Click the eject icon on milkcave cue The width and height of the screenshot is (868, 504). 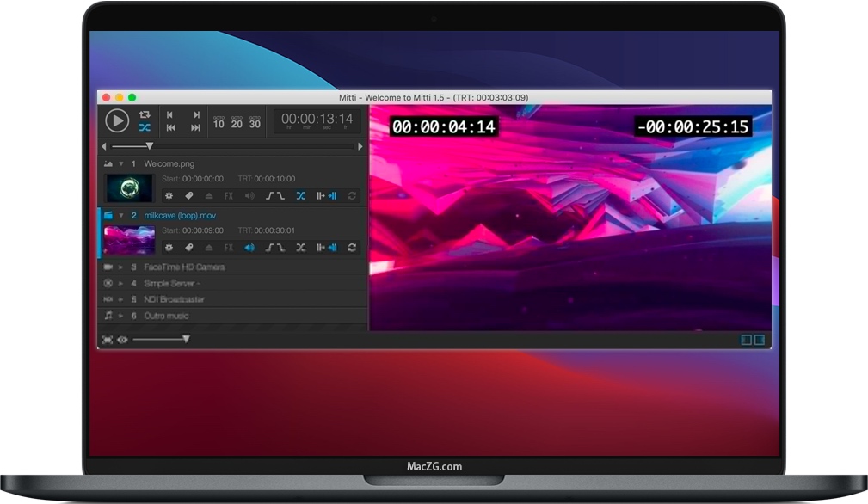tap(209, 248)
